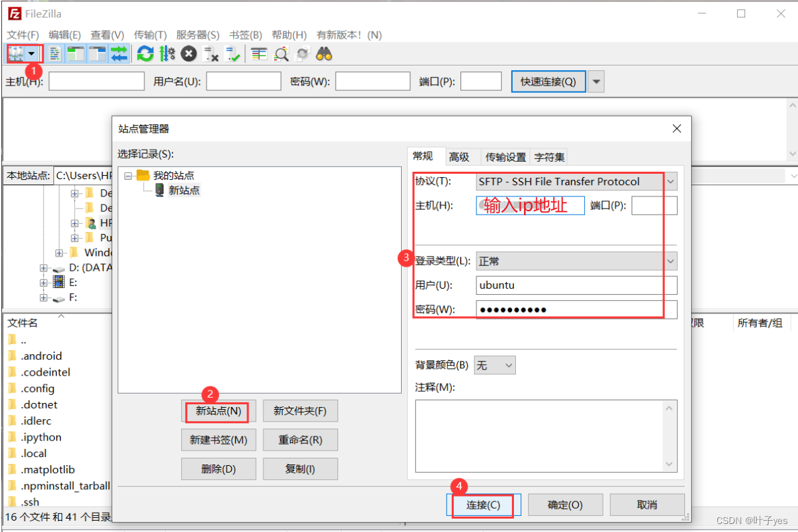Screen dimensions: 798x532
Task: Open the directory listing filters icon
Action: click(259, 53)
